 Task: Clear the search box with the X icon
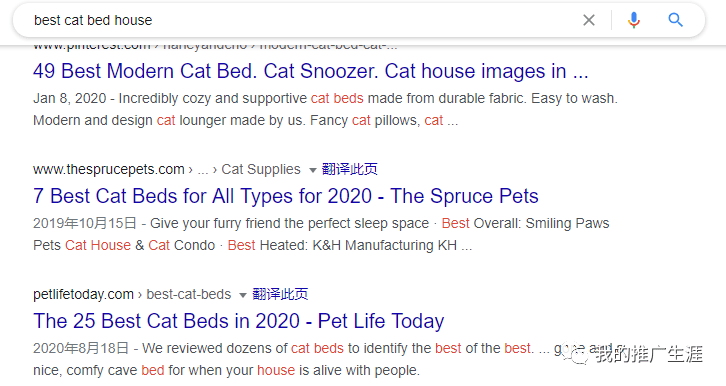click(x=588, y=20)
